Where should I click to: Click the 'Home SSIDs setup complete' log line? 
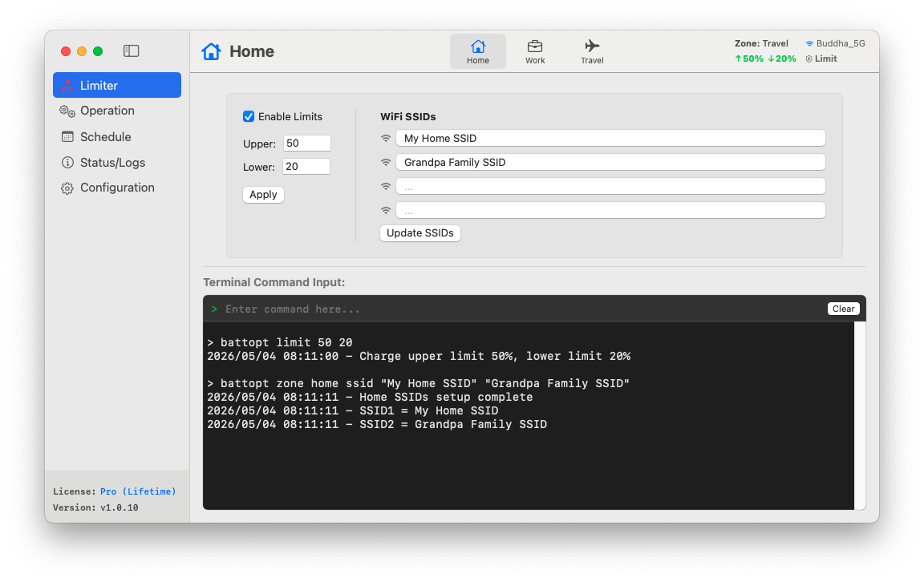[370, 397]
